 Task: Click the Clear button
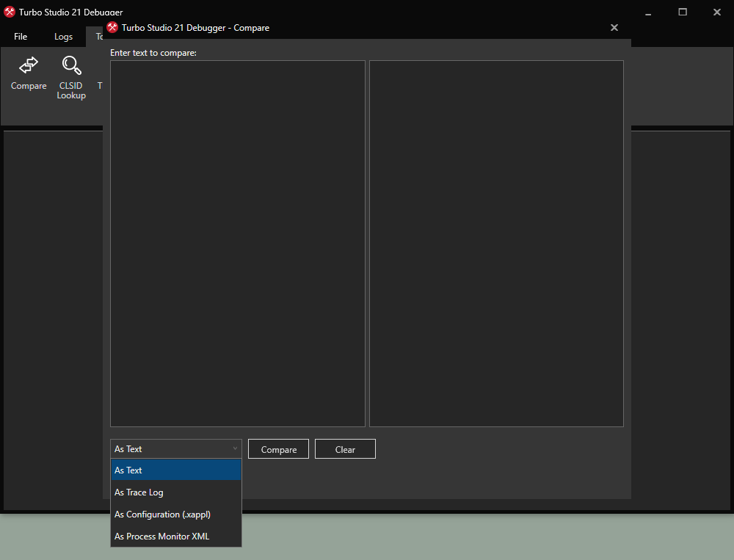tap(345, 449)
